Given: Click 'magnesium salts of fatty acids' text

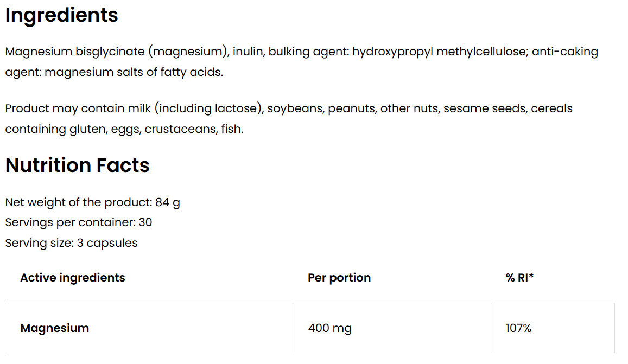Looking at the screenshot, I should pyautogui.click(x=134, y=72).
